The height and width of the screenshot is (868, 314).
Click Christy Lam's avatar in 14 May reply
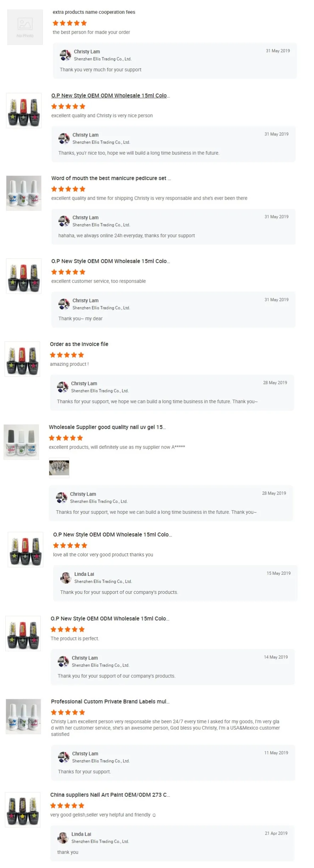(x=63, y=661)
